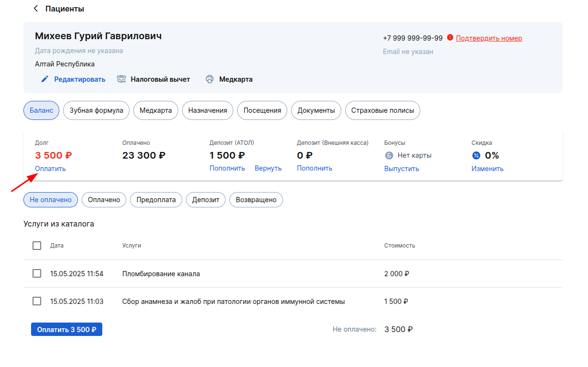588x367 pixels.
Task: Click Дата рождения не указана text
Action: click(x=79, y=51)
